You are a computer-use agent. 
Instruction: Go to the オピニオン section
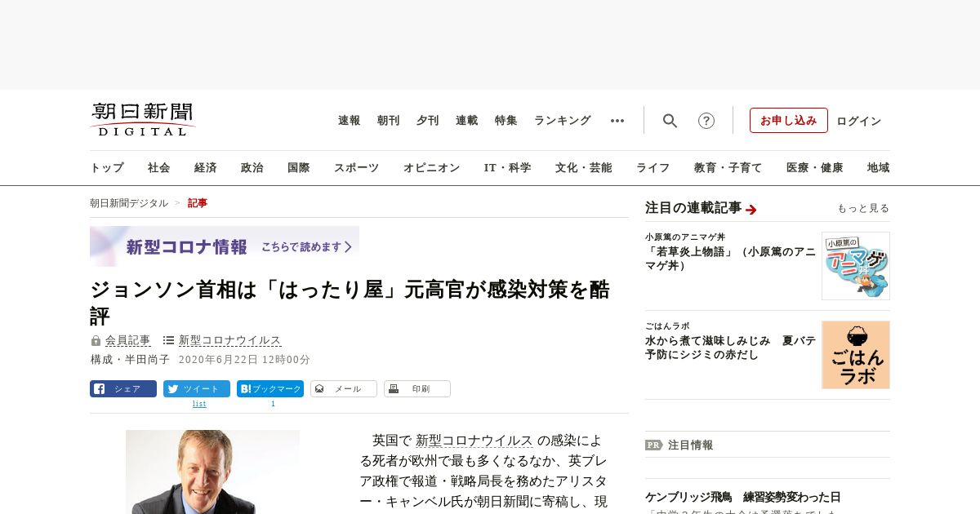[x=431, y=167]
